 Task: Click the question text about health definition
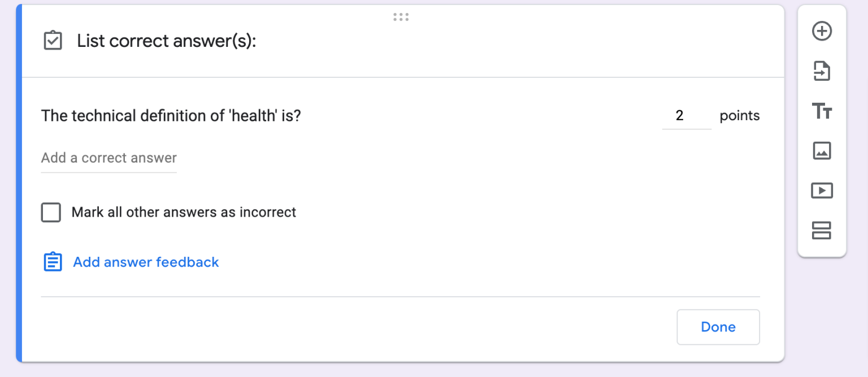[x=171, y=116]
